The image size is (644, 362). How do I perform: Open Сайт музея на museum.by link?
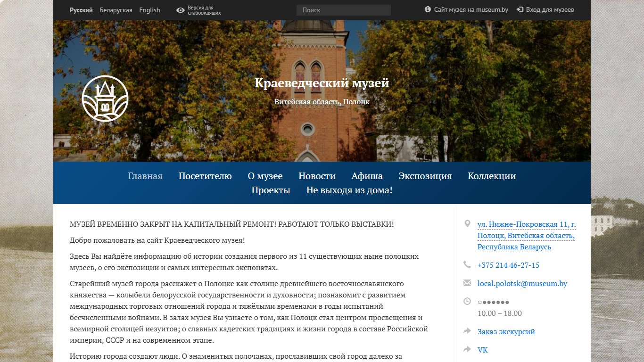pos(471,9)
